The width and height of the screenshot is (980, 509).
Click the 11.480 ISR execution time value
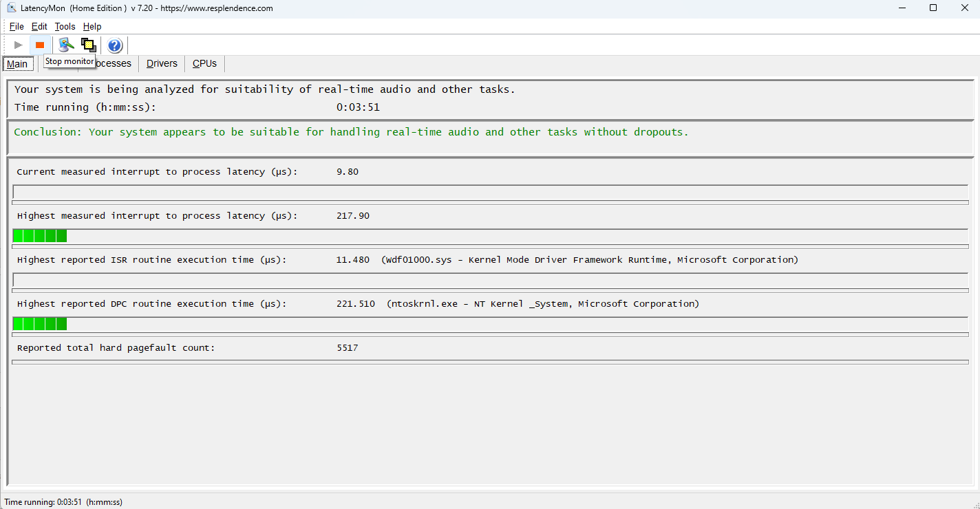tap(353, 260)
